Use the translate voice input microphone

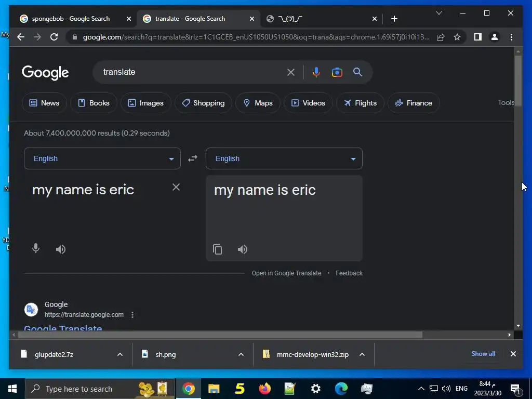(x=36, y=249)
